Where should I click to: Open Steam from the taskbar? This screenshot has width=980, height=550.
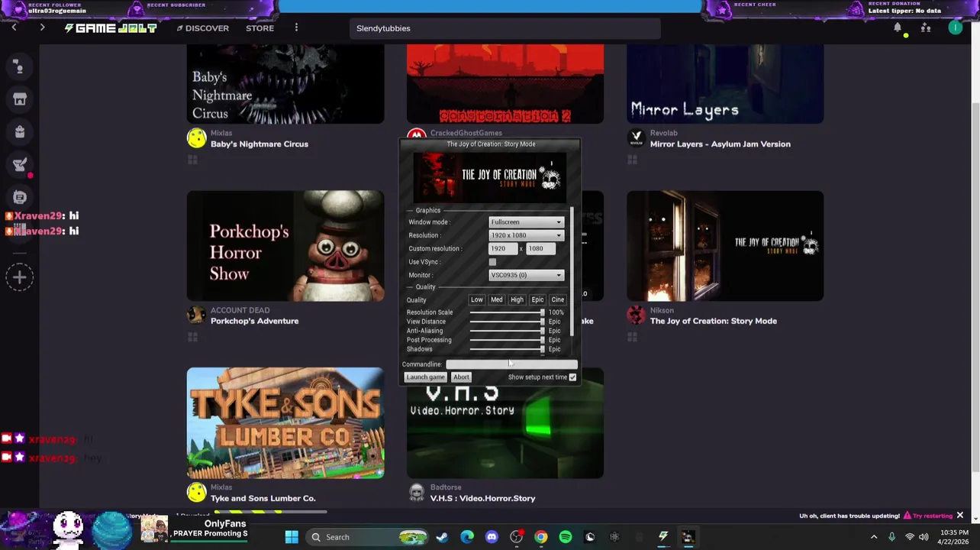(442, 537)
